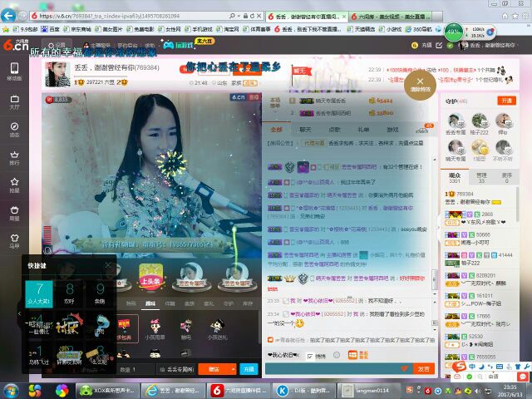532x399 pixels.
Task: Open the gift recipient selector 给 field
Action: (x=176, y=369)
